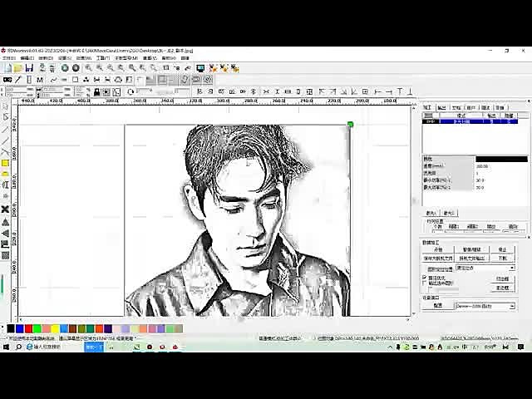
Task: Select the second tab in right panel
Action: 441,107
